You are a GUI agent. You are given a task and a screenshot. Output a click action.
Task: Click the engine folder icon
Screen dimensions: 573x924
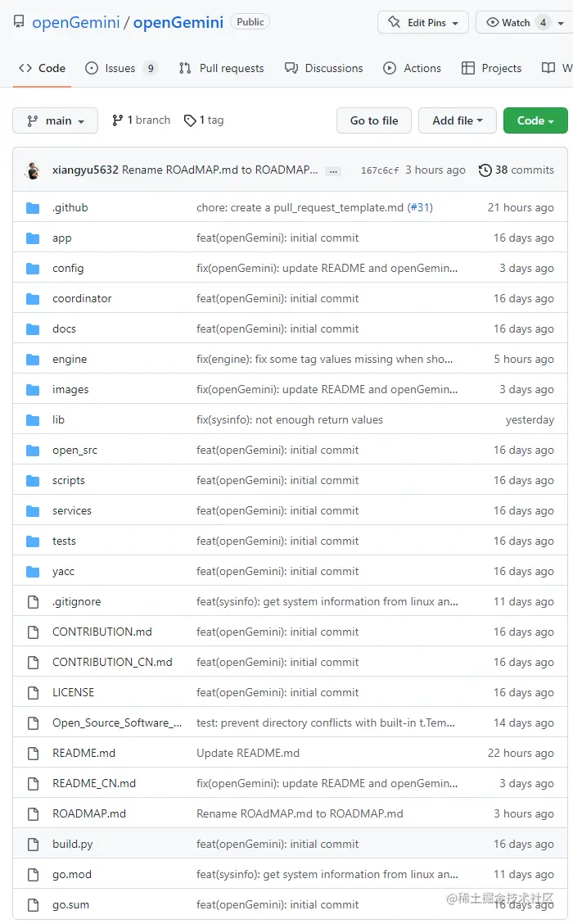pos(33,360)
